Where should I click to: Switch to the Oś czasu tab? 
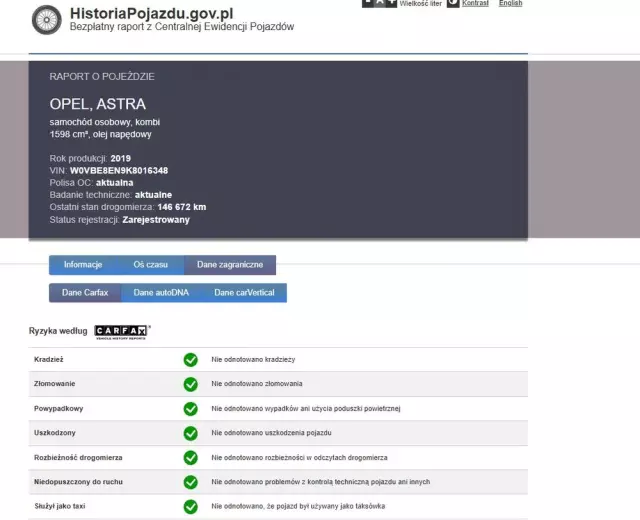pyautogui.click(x=151, y=265)
